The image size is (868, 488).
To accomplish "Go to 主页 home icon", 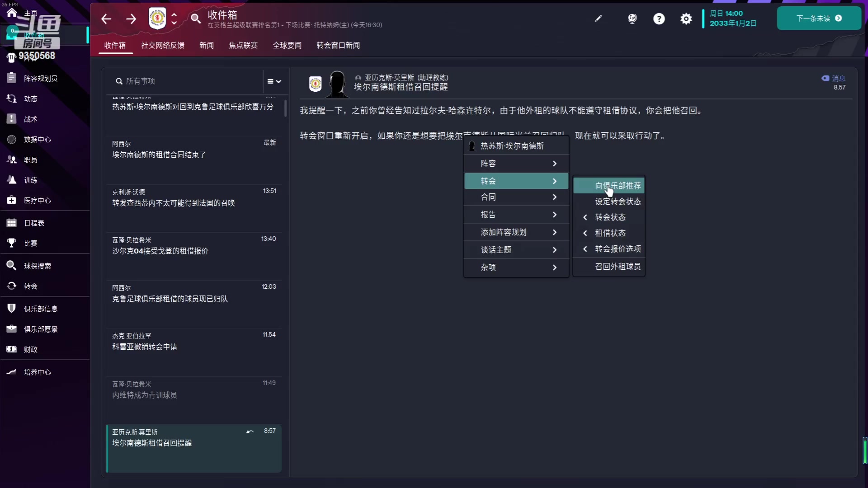I will coord(12,12).
